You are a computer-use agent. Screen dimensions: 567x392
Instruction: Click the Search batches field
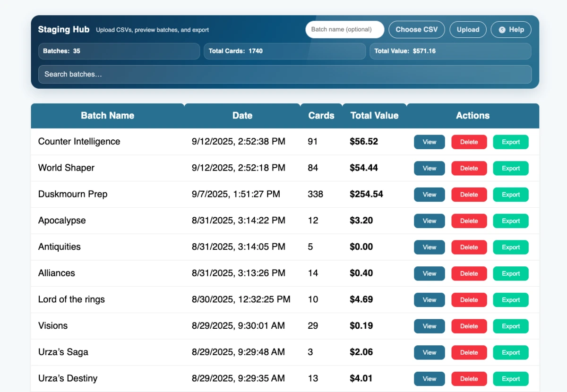coord(285,74)
